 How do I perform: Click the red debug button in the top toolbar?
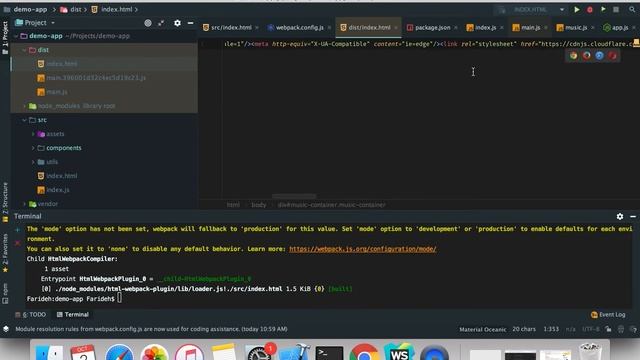click(590, 9)
